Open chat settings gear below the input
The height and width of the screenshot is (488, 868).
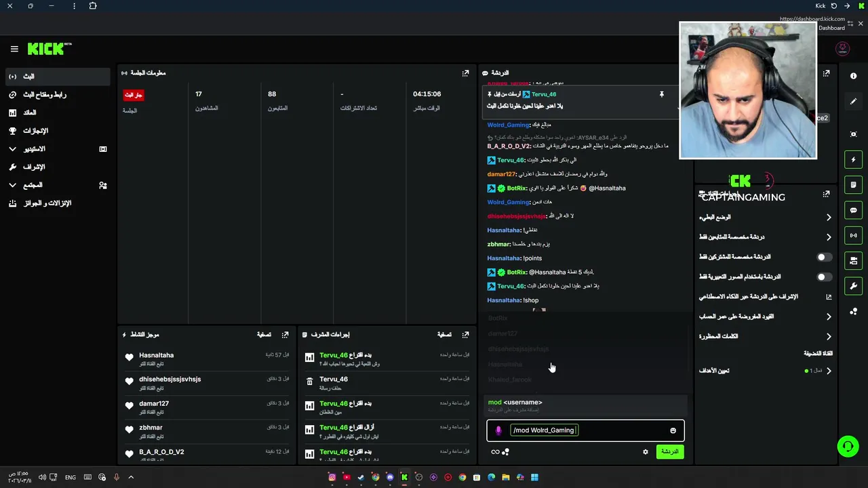point(645,452)
